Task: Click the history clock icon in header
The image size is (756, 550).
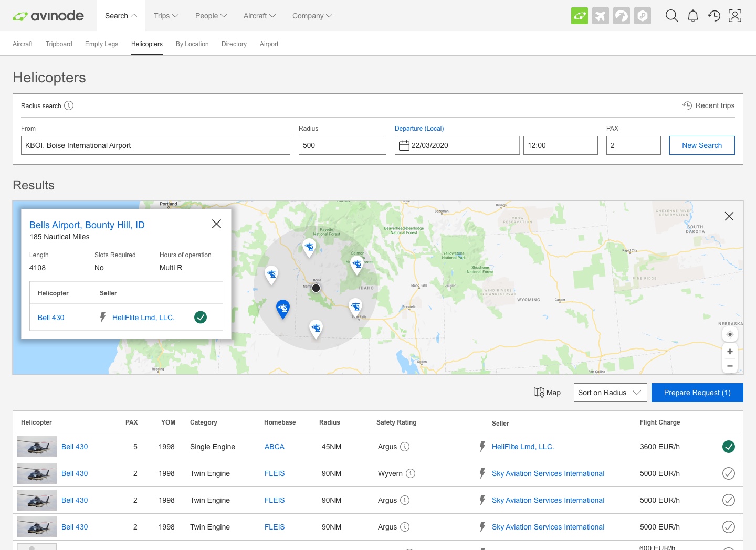Action: [714, 16]
